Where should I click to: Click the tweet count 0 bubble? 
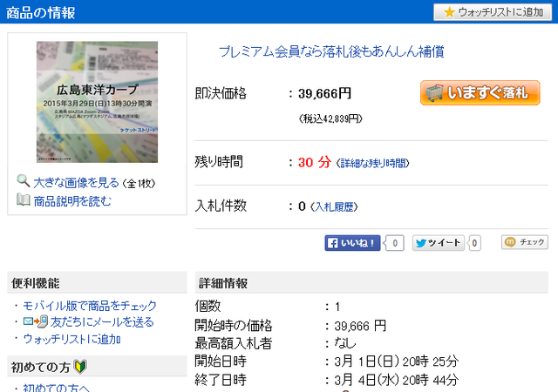[x=474, y=243]
